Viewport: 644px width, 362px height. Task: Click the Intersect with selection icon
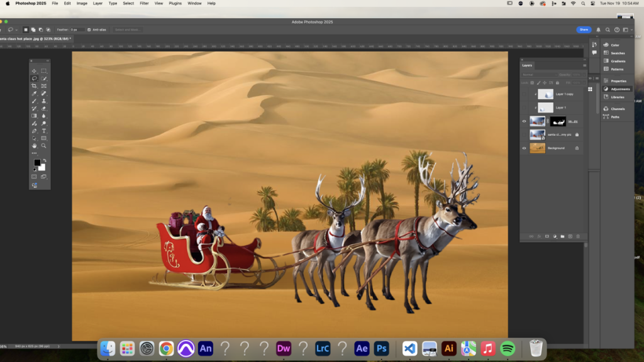click(48, 30)
